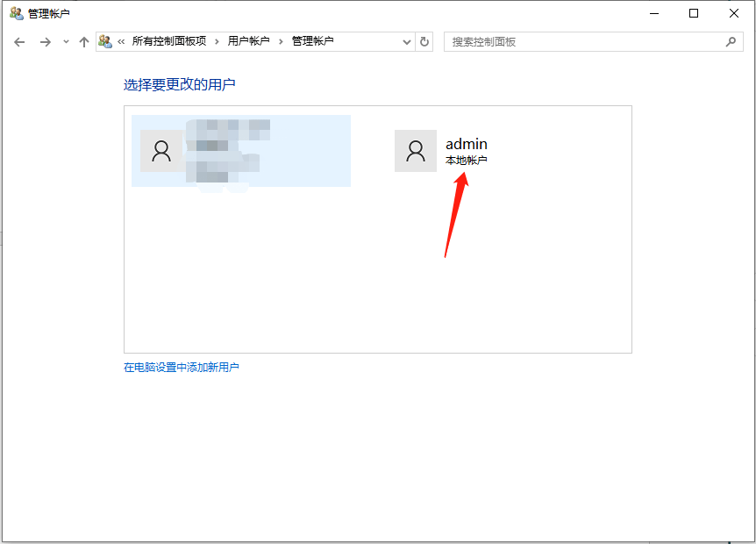Viewport: 756px width, 544px height.
Task: Click the back navigation arrow
Action: [19, 40]
